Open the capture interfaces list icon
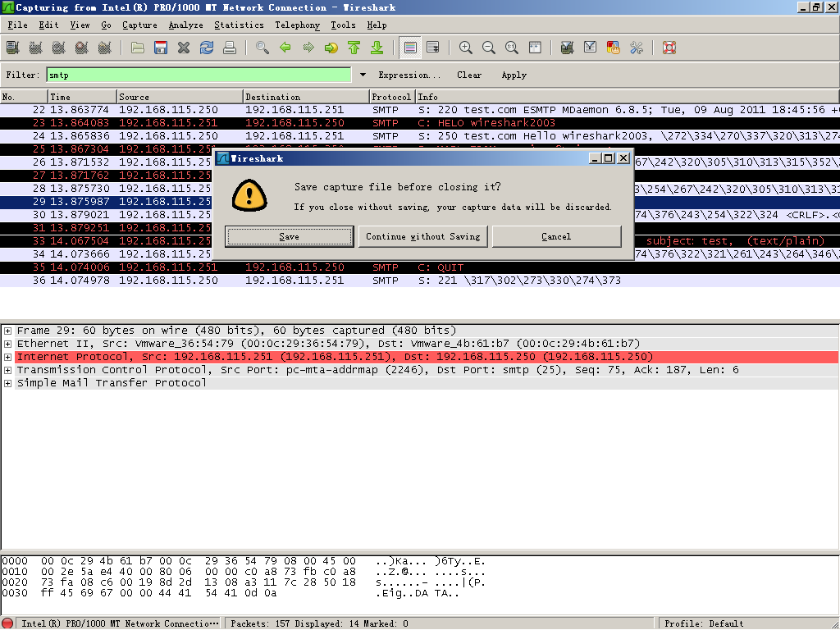Viewport: 840px width, 630px height. pos(13,48)
